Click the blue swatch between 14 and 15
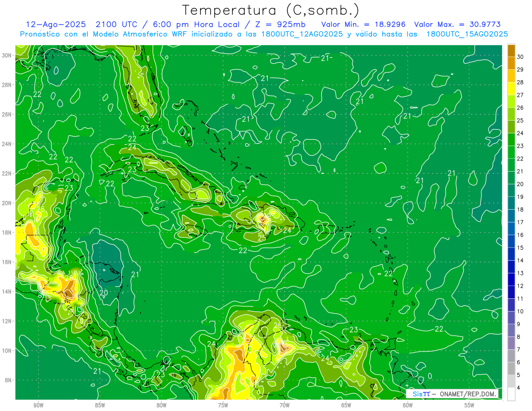The image size is (532, 411). [511, 254]
